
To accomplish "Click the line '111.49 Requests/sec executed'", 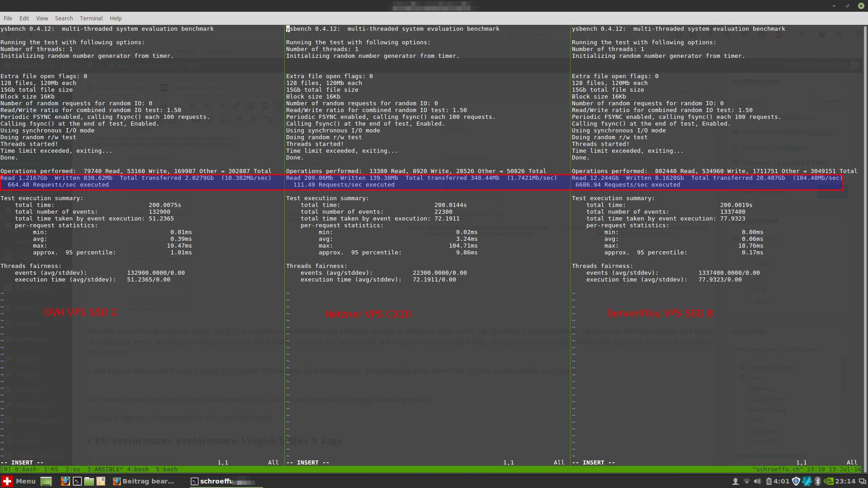I will (344, 185).
